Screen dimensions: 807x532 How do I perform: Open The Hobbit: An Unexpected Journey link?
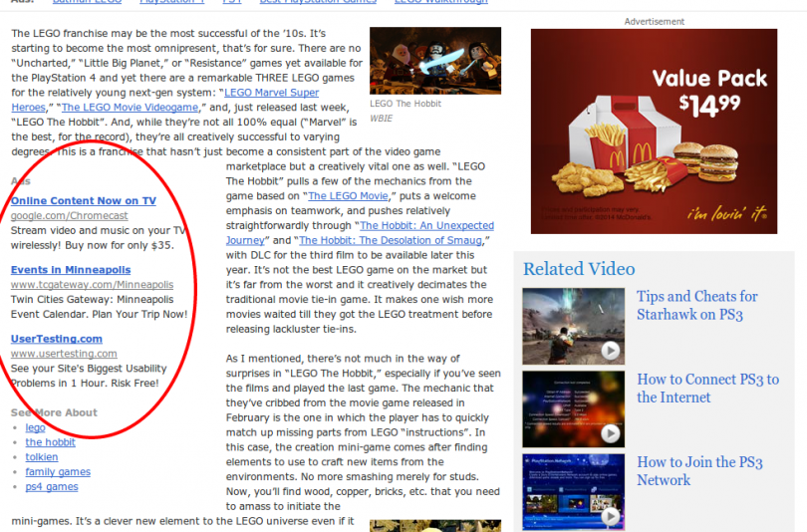pos(426,226)
